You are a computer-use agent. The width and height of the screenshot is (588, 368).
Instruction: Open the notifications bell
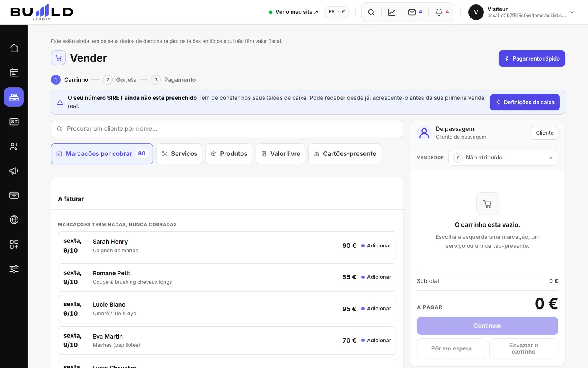pos(442,12)
